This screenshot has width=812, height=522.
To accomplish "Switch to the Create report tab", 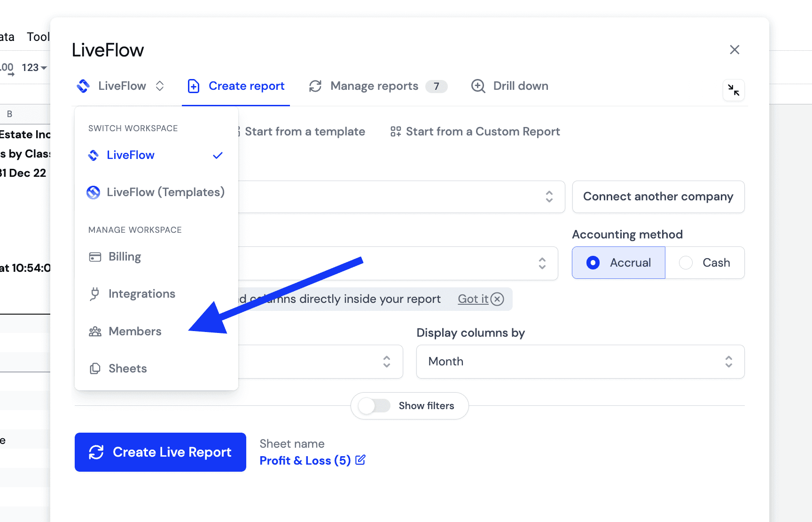I will [x=236, y=86].
